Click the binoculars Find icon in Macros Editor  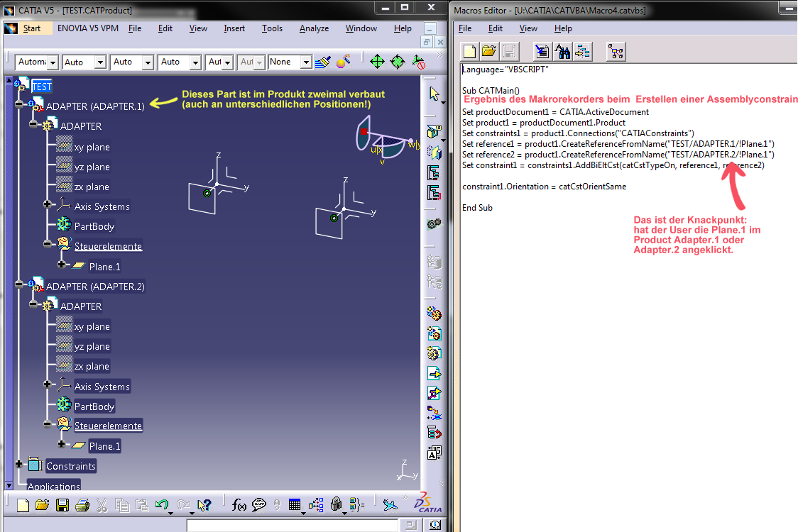pyautogui.click(x=562, y=51)
